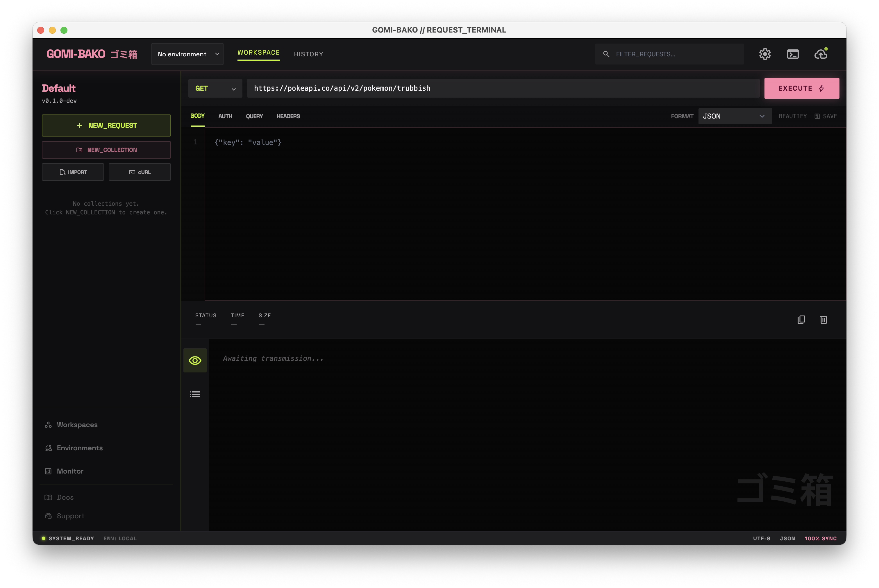Select the Environments sidebar icon
Viewport: 879px width, 588px height.
click(48, 448)
